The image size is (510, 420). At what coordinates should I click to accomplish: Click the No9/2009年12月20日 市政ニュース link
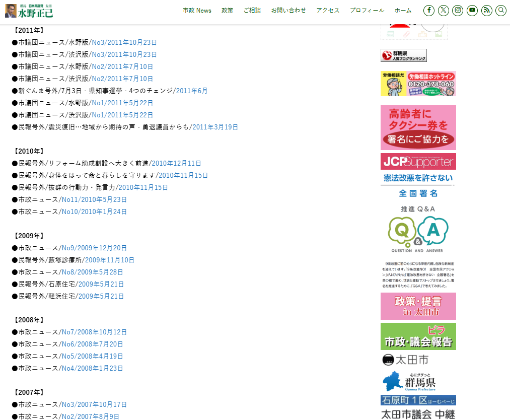click(x=94, y=248)
